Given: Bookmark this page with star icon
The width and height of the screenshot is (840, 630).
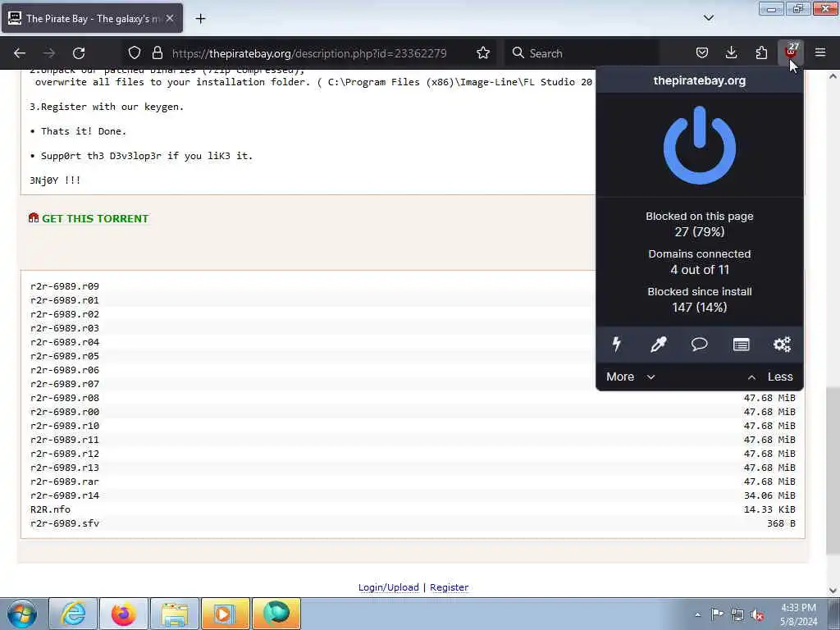Looking at the screenshot, I should pyautogui.click(x=482, y=52).
